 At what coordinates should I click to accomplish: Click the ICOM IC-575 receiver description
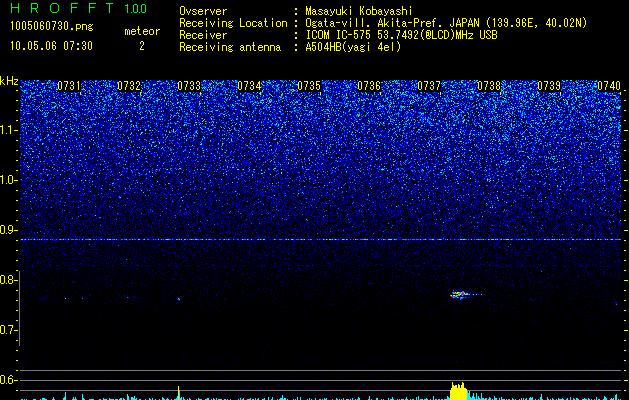(401, 35)
